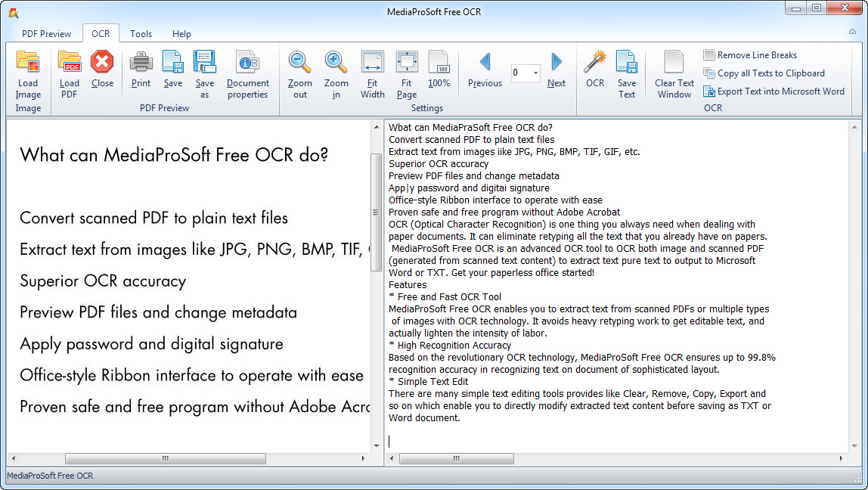Viewport: 868px width, 490px height.
Task: Export Text into Microsoft Word
Action: coord(774,91)
